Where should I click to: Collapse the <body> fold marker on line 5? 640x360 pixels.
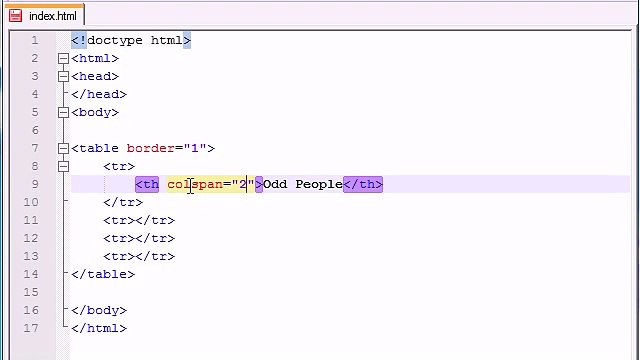click(63, 112)
